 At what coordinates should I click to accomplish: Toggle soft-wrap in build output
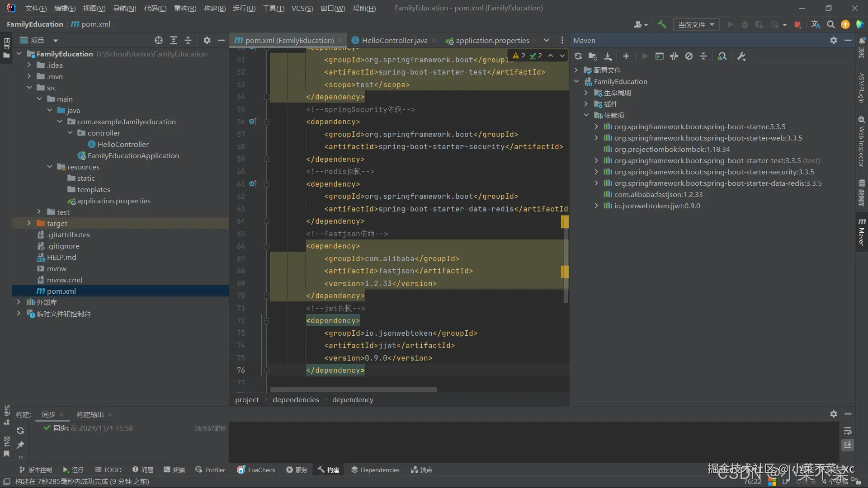[848, 431]
